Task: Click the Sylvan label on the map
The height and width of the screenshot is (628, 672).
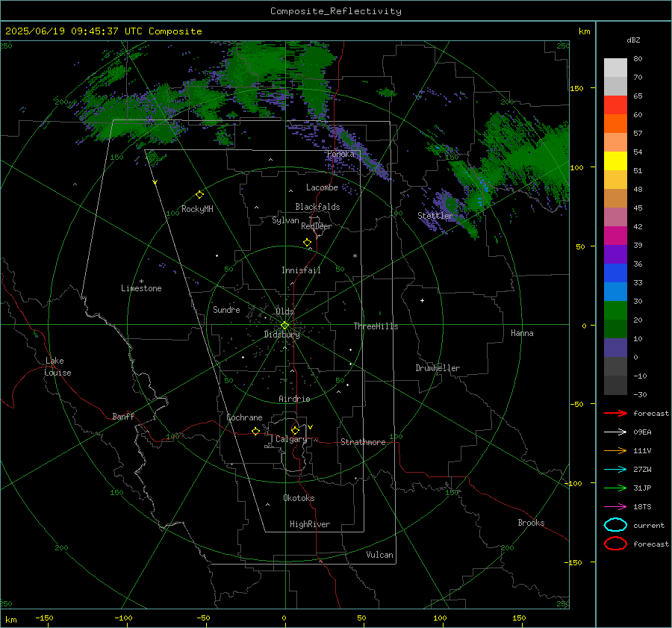Action: (285, 220)
